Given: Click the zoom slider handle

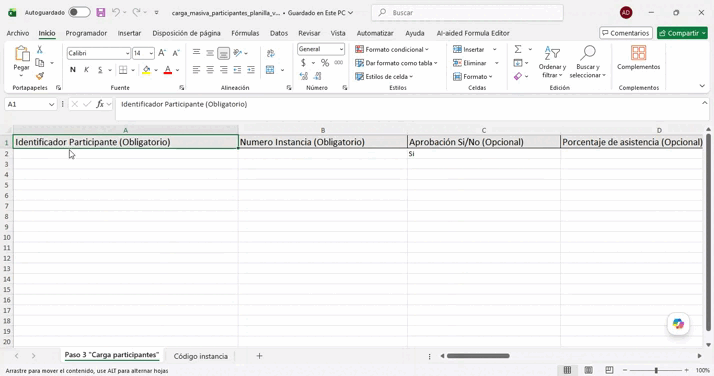Looking at the screenshot, I should 656,370.
